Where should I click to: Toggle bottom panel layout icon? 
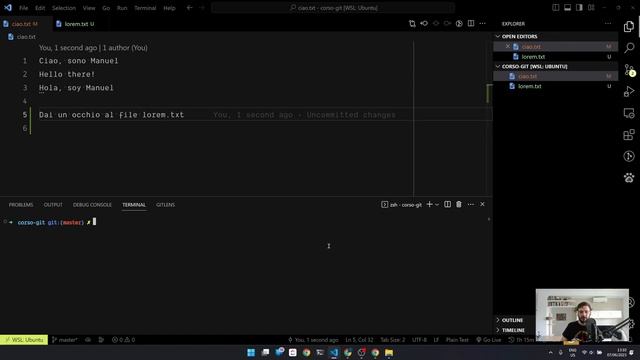click(x=567, y=8)
